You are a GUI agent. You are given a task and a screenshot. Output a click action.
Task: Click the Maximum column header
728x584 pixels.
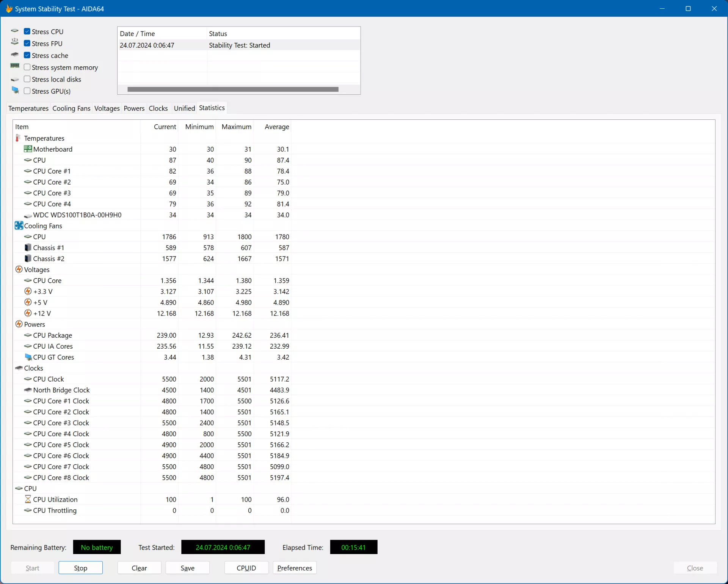[235, 127]
